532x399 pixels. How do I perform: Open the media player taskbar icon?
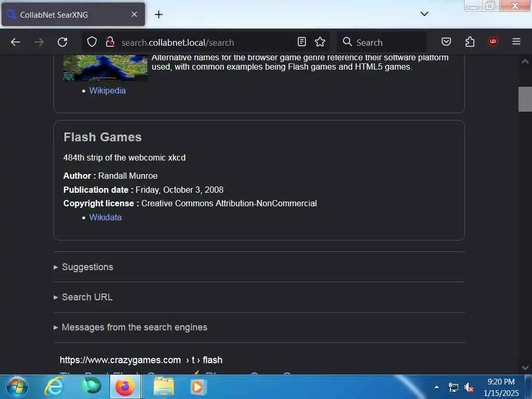pos(198,387)
